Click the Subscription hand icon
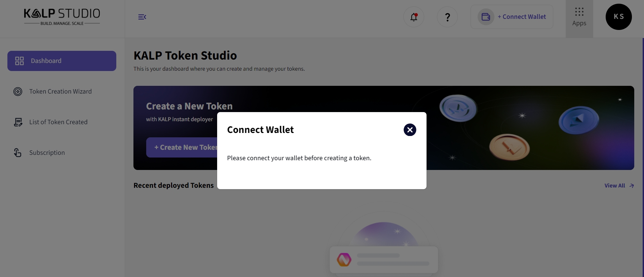The width and height of the screenshot is (644, 277). coord(18,153)
